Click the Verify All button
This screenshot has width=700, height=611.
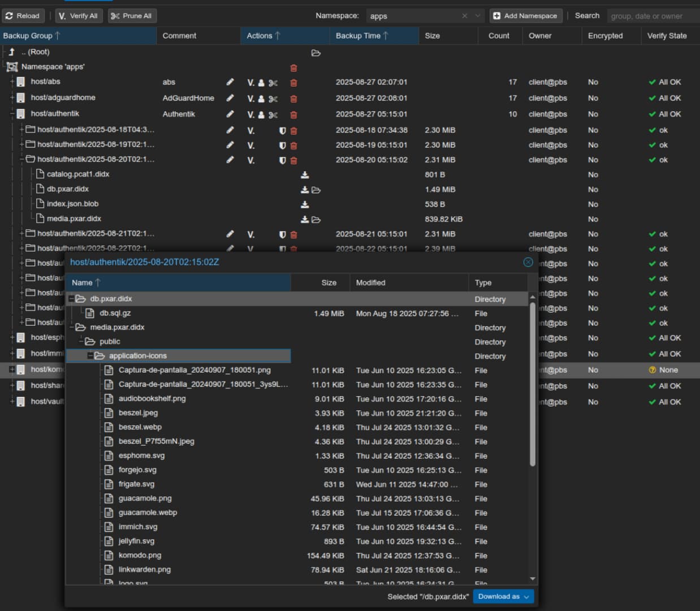pos(78,16)
